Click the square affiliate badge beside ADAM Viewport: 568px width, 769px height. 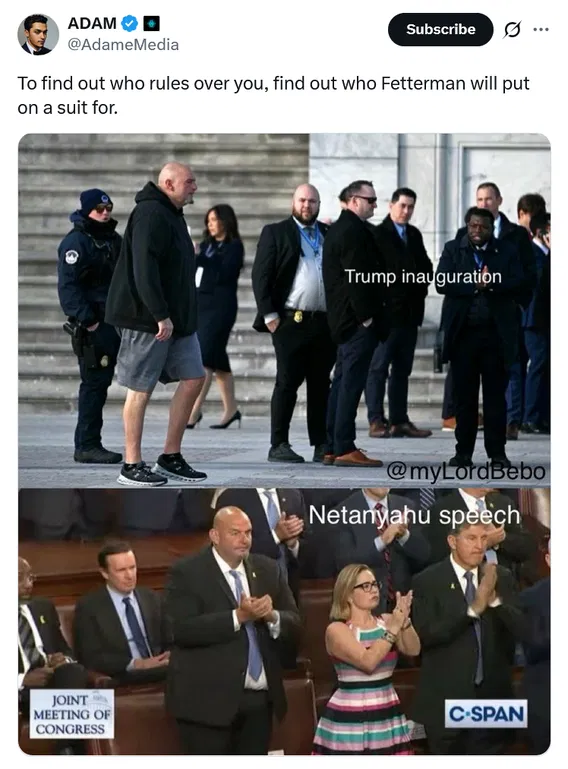pyautogui.click(x=151, y=23)
